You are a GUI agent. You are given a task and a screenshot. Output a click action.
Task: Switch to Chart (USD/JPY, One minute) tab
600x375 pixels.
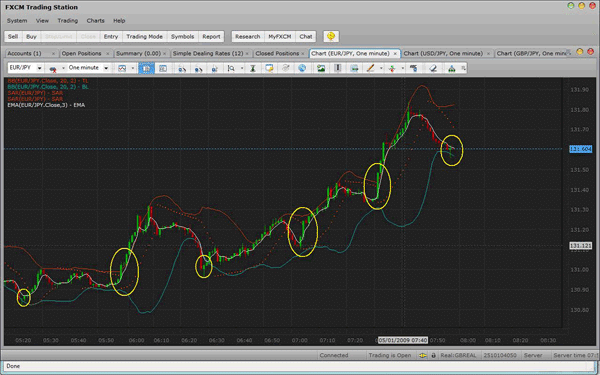[x=443, y=54]
